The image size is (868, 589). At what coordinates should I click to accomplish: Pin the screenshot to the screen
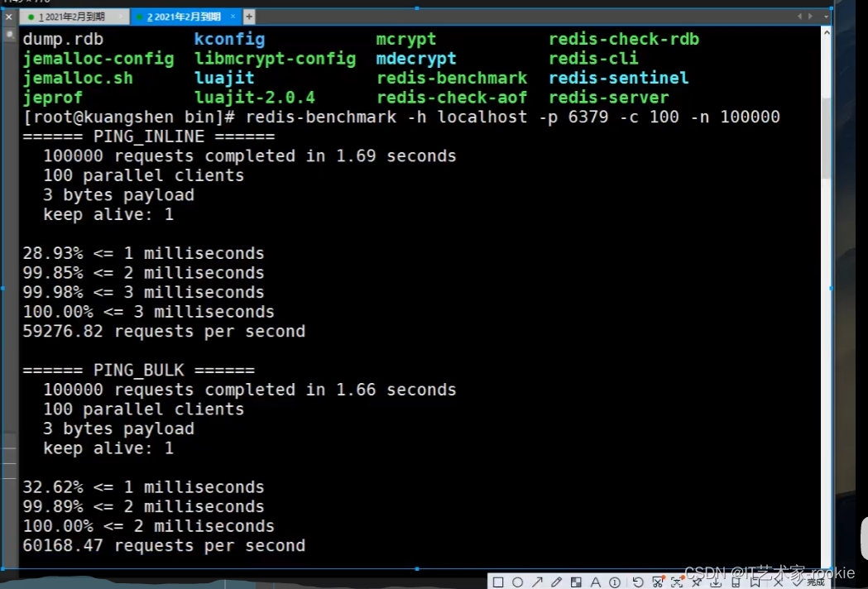click(697, 582)
